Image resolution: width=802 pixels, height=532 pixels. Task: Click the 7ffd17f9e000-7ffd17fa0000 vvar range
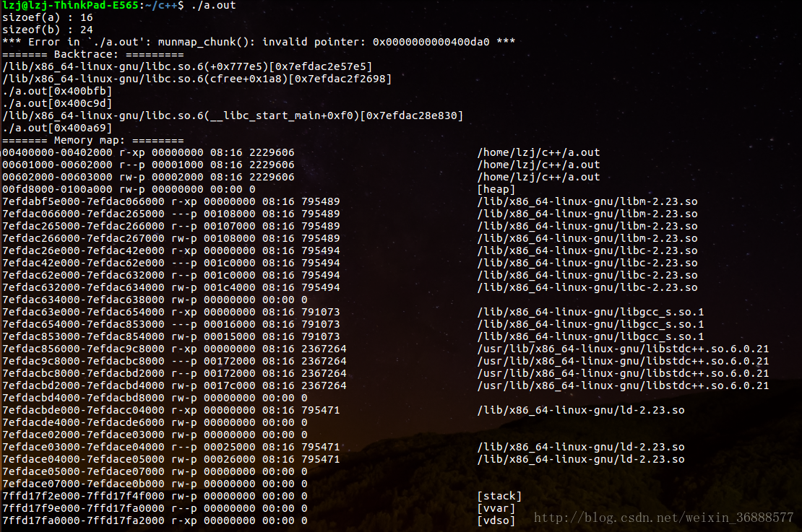tap(83, 508)
